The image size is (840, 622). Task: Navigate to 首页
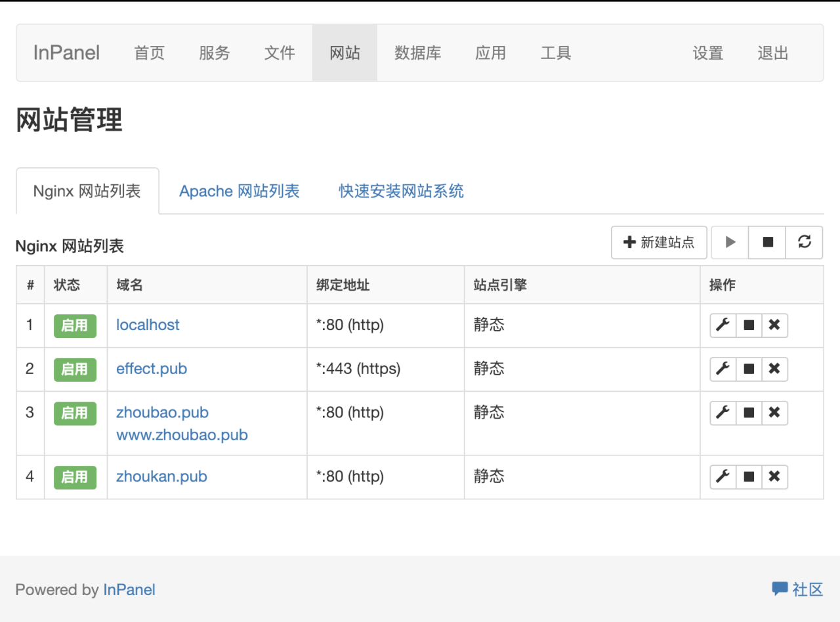[x=149, y=53]
